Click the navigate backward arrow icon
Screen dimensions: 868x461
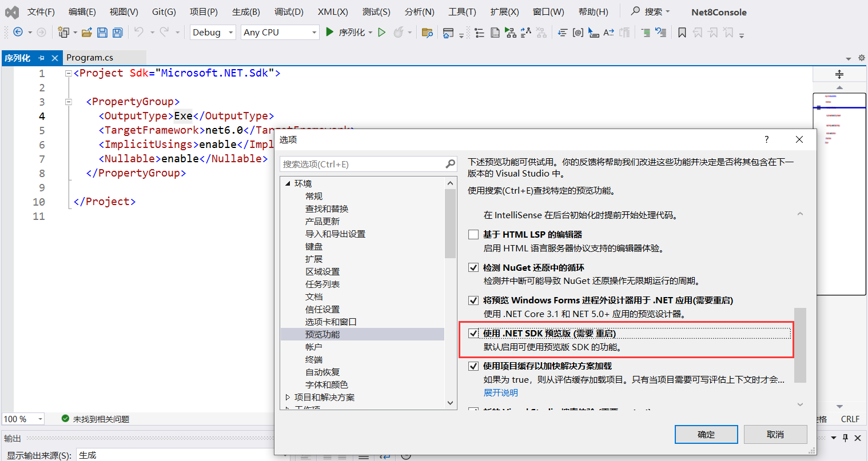tap(18, 33)
